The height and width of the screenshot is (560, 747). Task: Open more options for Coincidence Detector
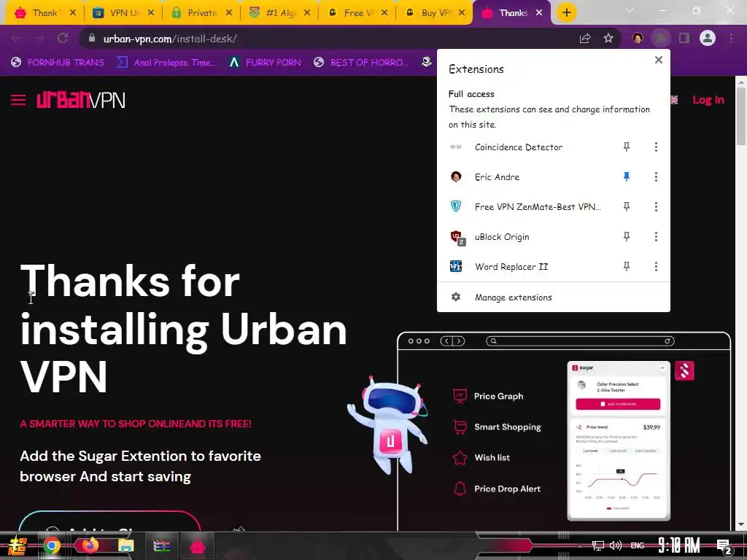coord(656,147)
